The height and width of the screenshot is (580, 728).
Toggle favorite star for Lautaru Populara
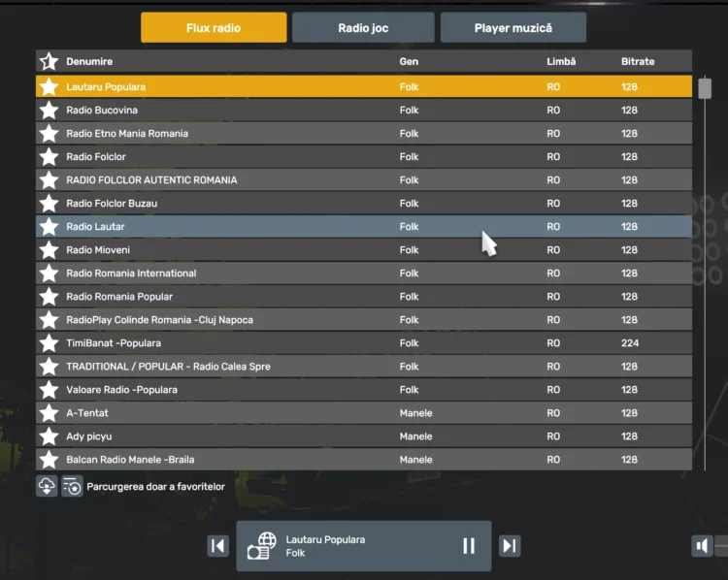coord(49,86)
